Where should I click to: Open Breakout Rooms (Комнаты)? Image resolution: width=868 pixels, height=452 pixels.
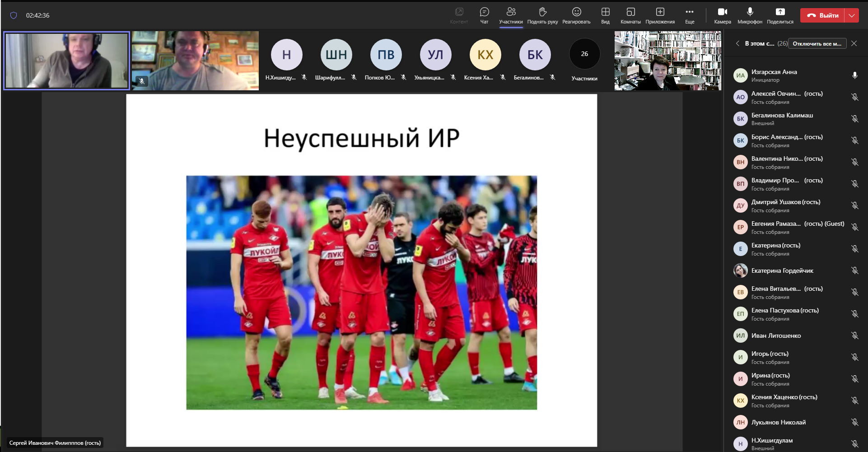pyautogui.click(x=630, y=15)
